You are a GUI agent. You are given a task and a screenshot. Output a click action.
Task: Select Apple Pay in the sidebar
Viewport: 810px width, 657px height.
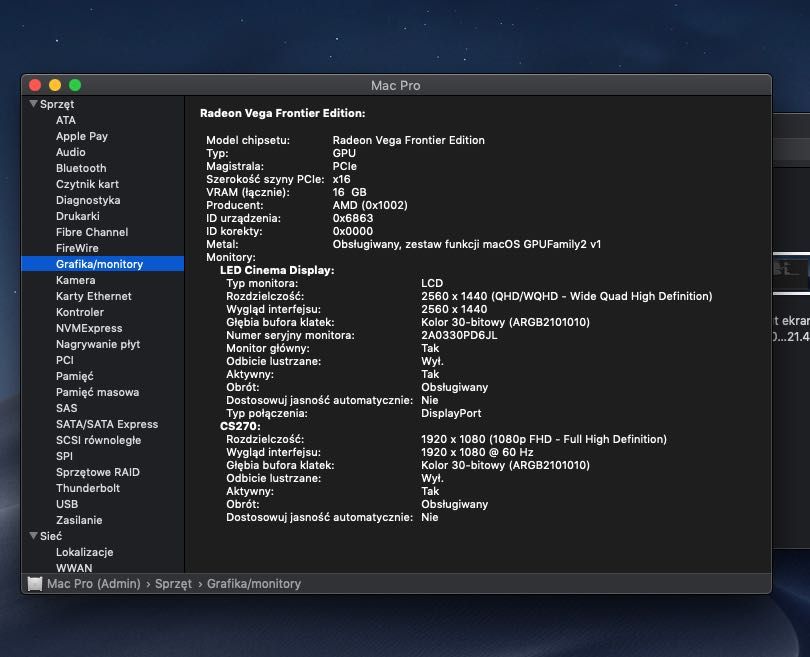pos(82,136)
